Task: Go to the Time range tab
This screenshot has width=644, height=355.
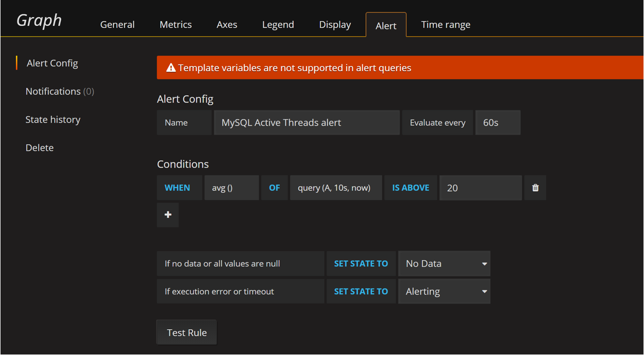Action: (x=446, y=24)
